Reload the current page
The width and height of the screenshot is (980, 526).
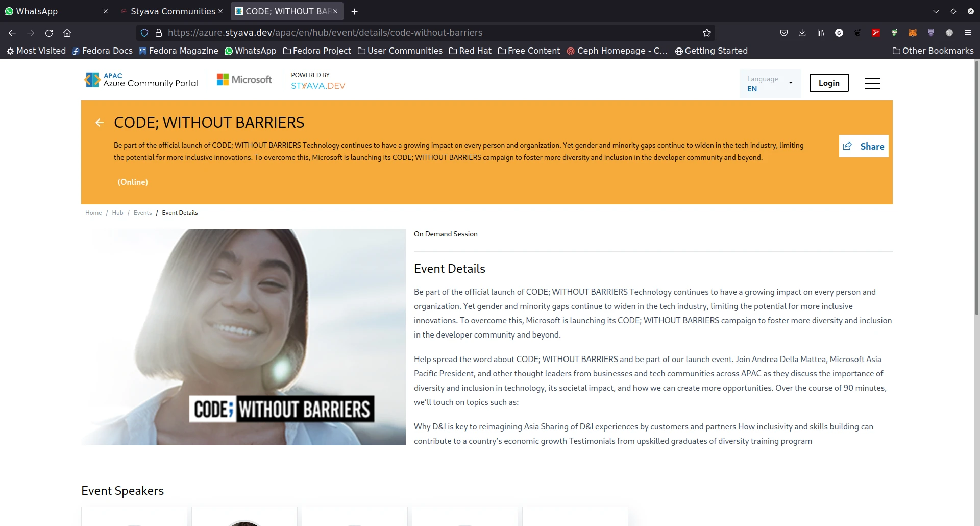[49, 33]
